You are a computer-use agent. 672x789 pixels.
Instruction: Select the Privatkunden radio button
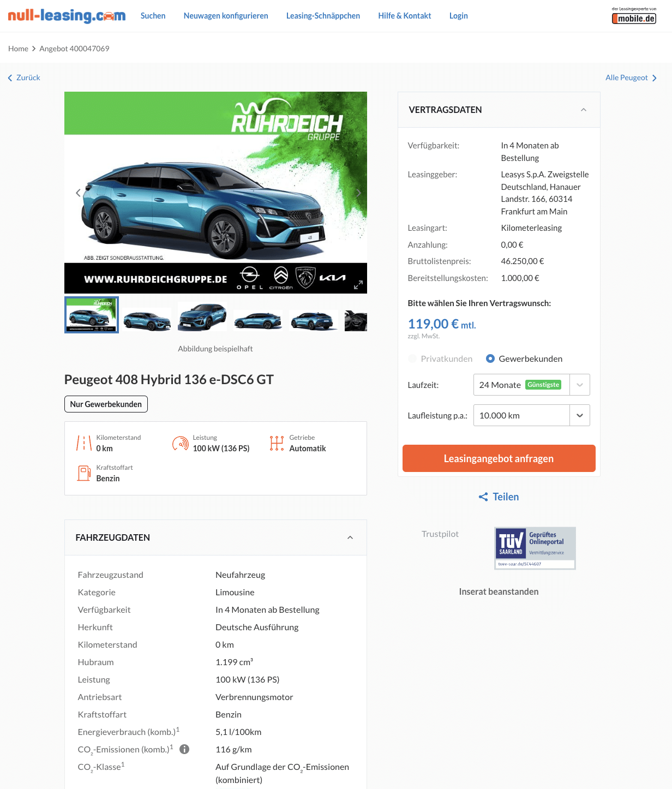click(412, 358)
